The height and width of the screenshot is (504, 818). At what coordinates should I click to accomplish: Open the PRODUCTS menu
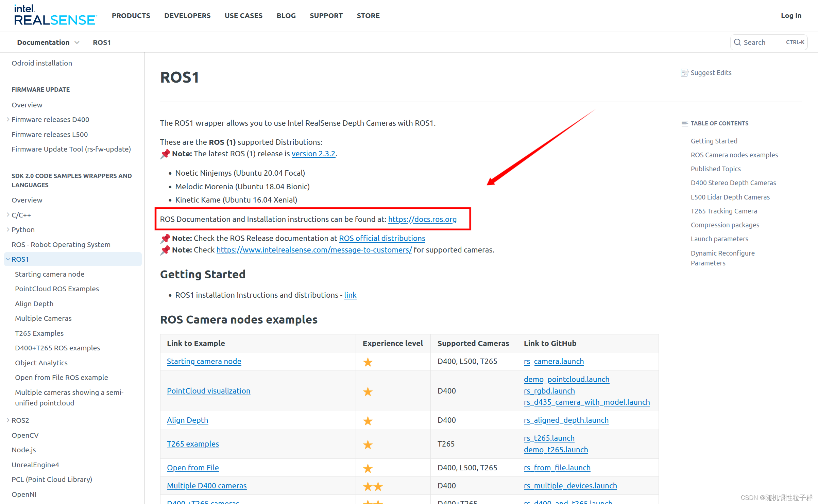coord(131,16)
